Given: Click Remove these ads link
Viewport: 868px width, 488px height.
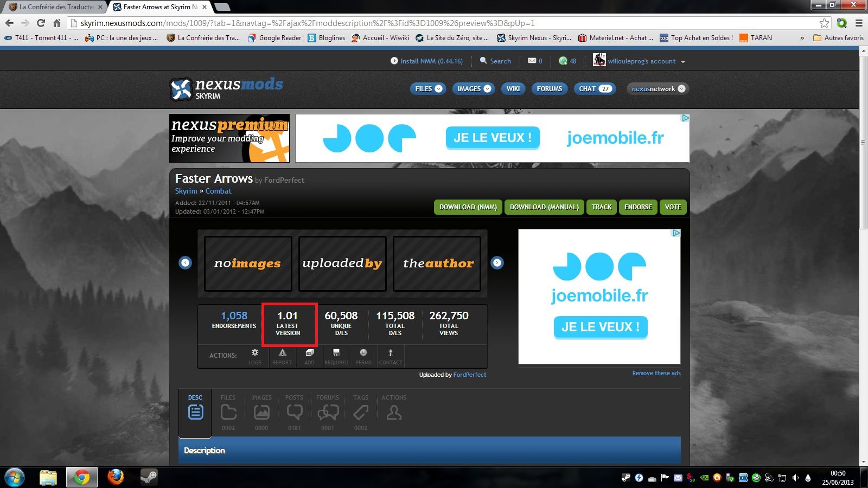Looking at the screenshot, I should click(x=656, y=373).
